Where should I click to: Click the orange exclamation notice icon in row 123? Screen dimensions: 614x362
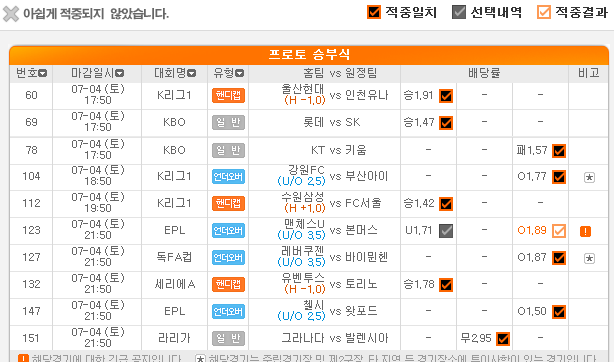(x=585, y=232)
